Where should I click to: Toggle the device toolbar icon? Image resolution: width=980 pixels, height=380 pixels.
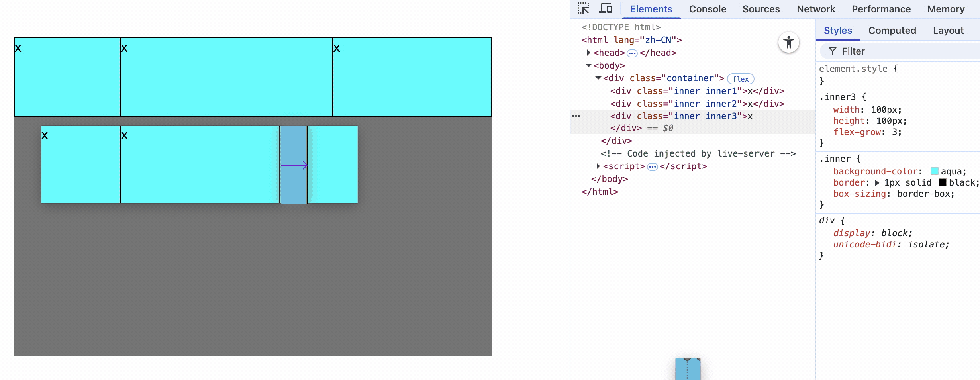pos(606,8)
